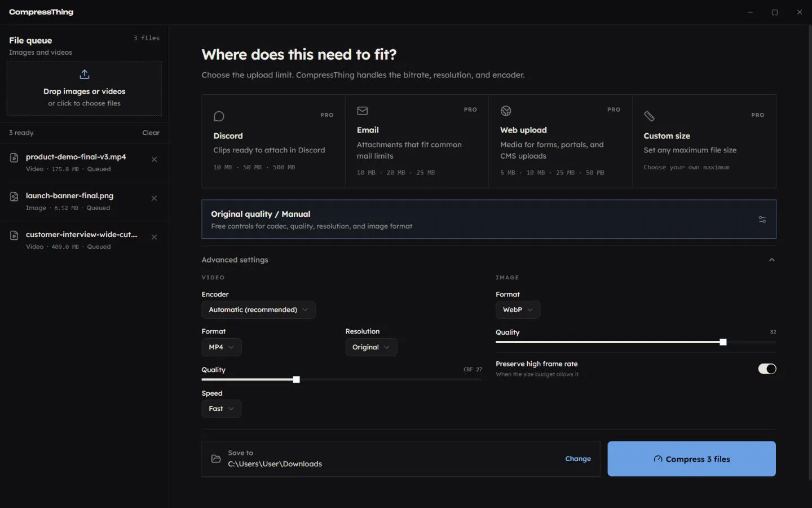Select the Custom size preset card

pyautogui.click(x=704, y=141)
